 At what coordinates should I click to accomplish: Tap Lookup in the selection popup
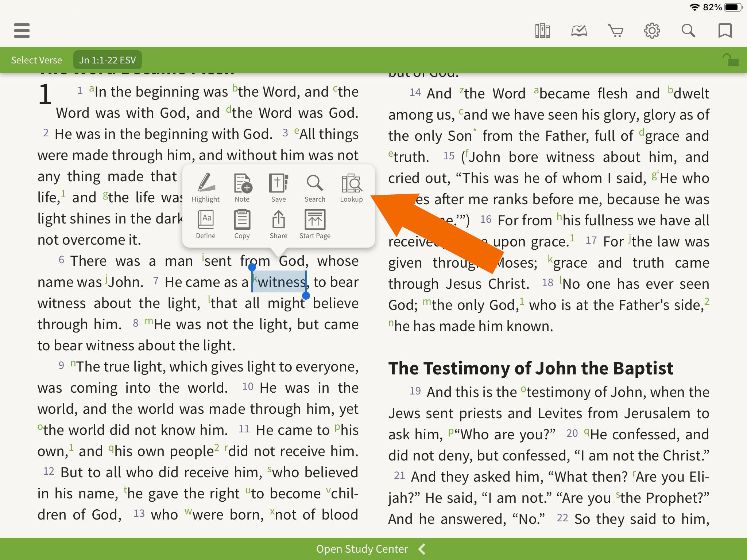(352, 188)
